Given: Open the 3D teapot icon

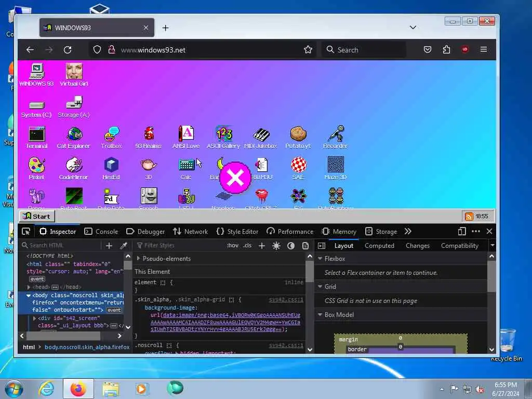Looking at the screenshot, I should [149, 168].
